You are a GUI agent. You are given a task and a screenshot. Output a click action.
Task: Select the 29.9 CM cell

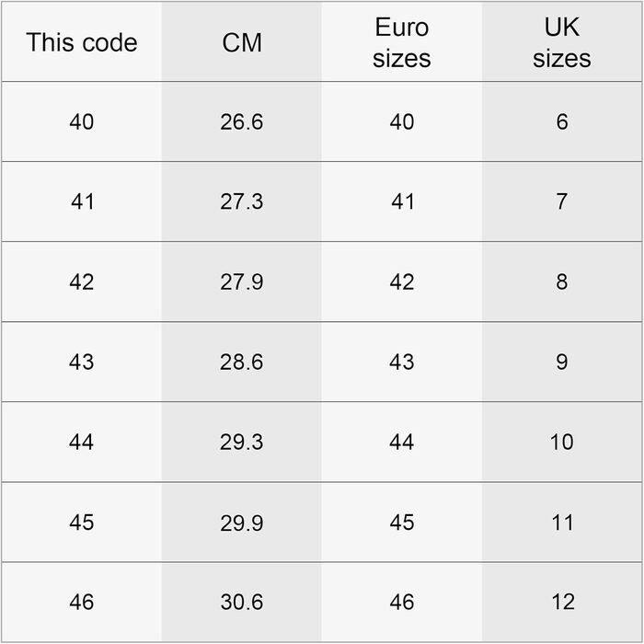coord(242,522)
